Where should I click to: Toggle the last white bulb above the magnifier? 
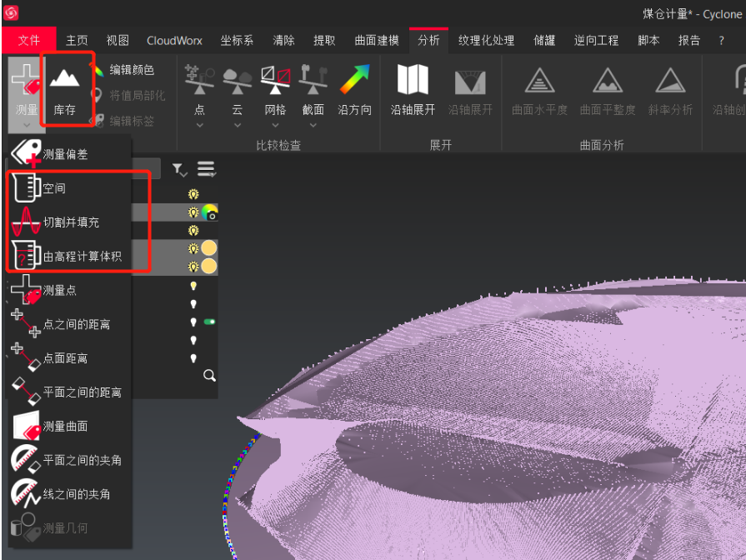[x=193, y=358]
